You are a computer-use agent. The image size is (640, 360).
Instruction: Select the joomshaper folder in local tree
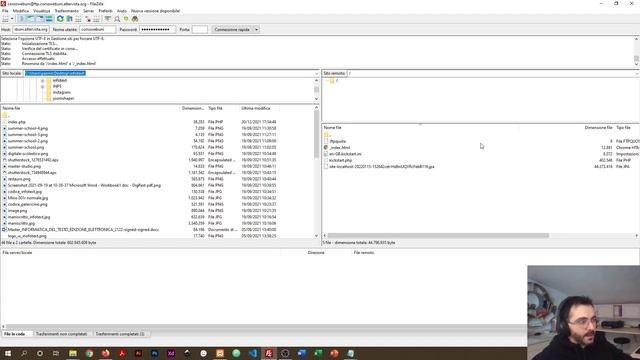[63, 98]
